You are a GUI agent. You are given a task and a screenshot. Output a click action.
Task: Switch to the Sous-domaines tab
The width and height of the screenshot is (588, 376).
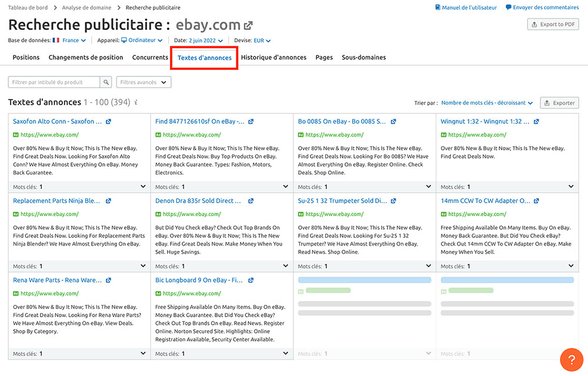click(364, 58)
